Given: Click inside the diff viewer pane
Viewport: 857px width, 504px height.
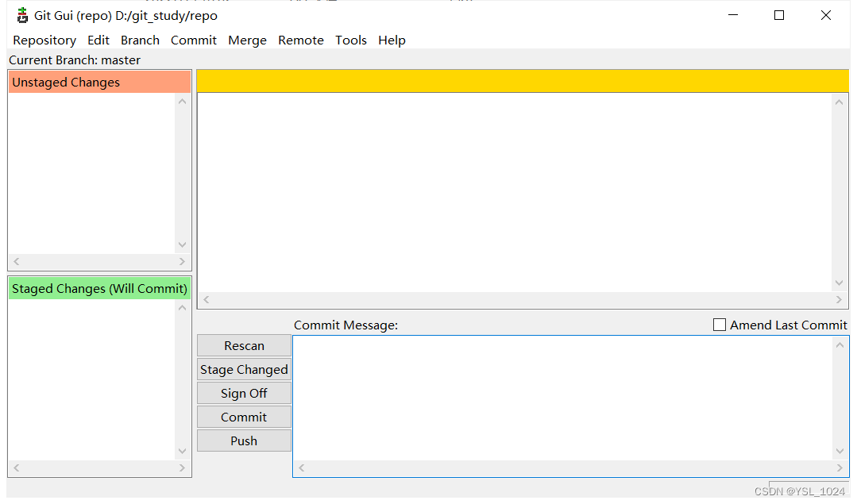Looking at the screenshot, I should pos(514,192).
